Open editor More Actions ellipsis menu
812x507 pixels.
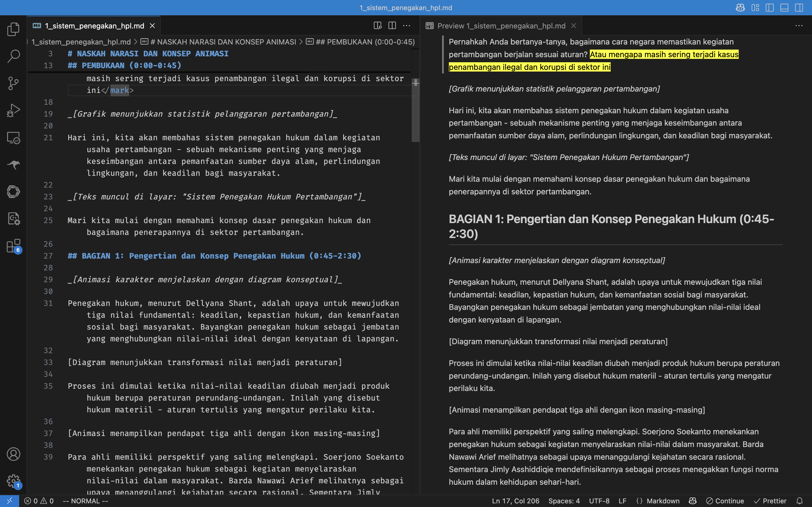[x=407, y=26]
